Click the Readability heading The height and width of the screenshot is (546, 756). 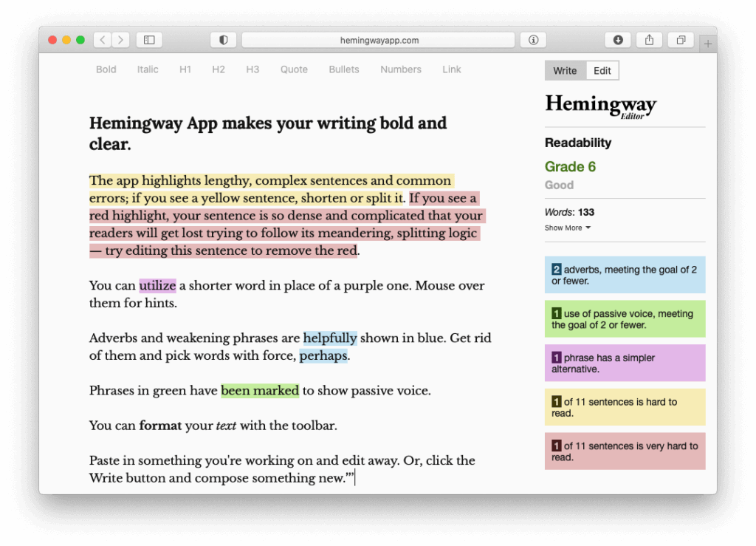[578, 143]
